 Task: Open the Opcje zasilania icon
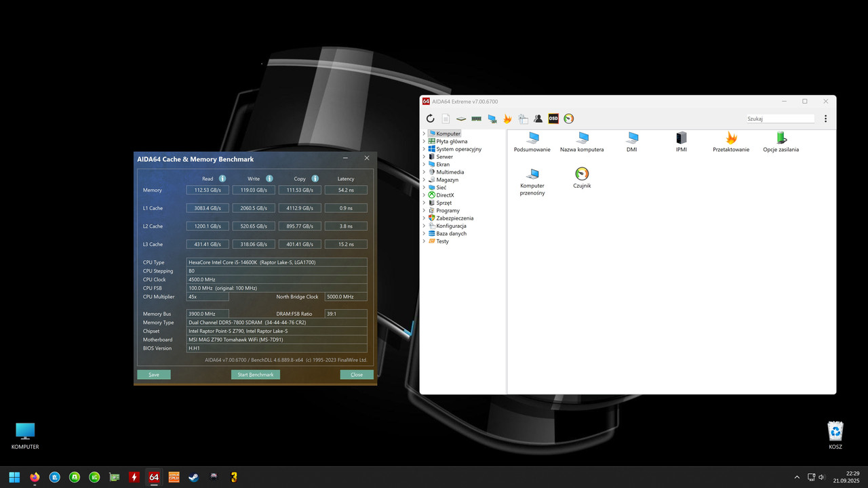[x=781, y=142]
